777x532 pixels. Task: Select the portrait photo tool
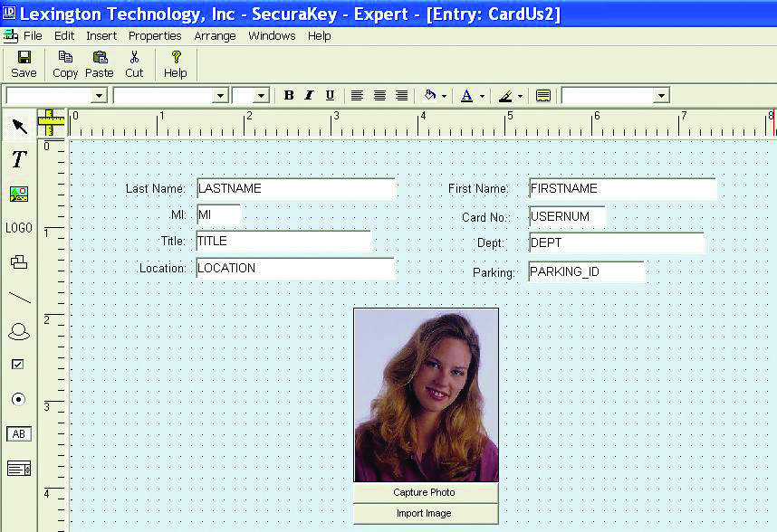19,330
